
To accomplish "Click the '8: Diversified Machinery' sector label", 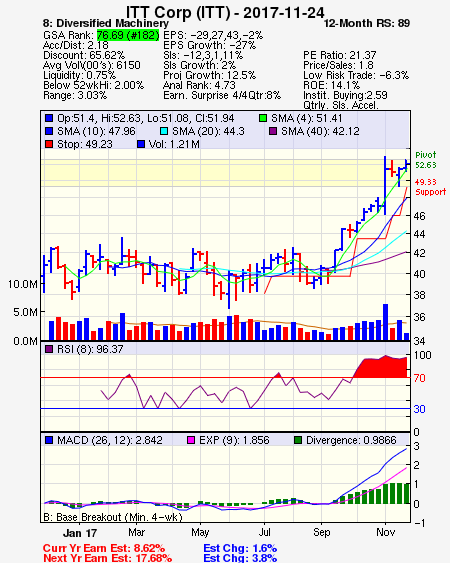I will tap(106, 23).
